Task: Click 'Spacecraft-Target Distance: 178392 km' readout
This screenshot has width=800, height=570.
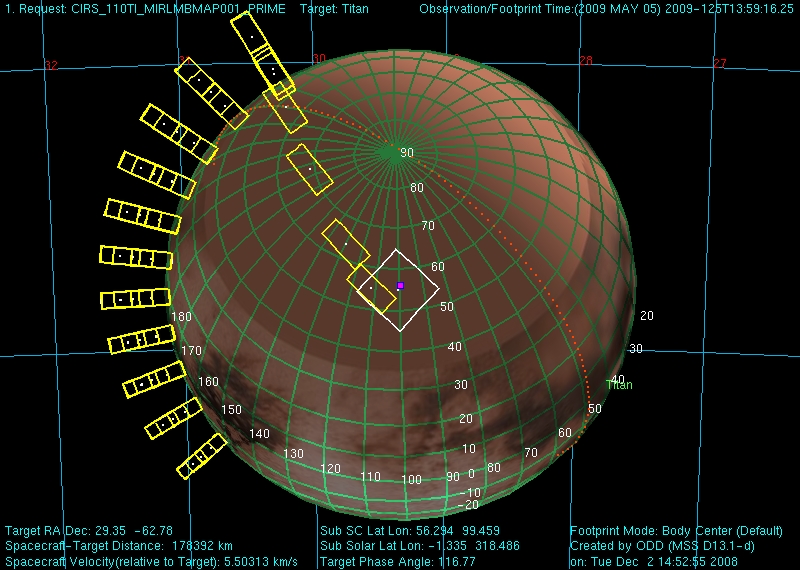Action: coord(119,546)
